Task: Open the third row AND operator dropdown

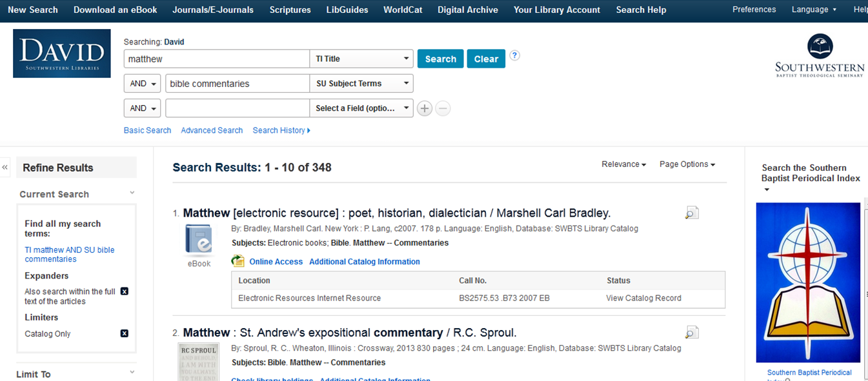Action: point(143,108)
